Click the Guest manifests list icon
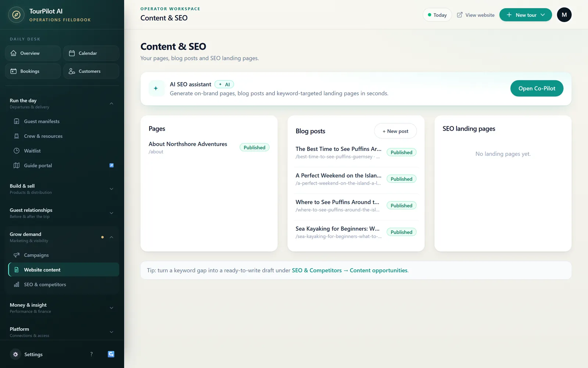The width and height of the screenshot is (588, 368). 17,121
